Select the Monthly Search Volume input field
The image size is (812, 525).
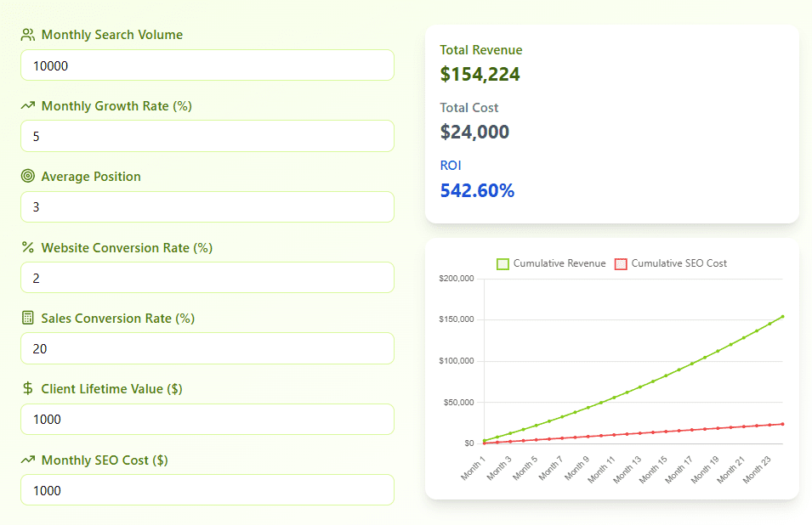pyautogui.click(x=207, y=65)
